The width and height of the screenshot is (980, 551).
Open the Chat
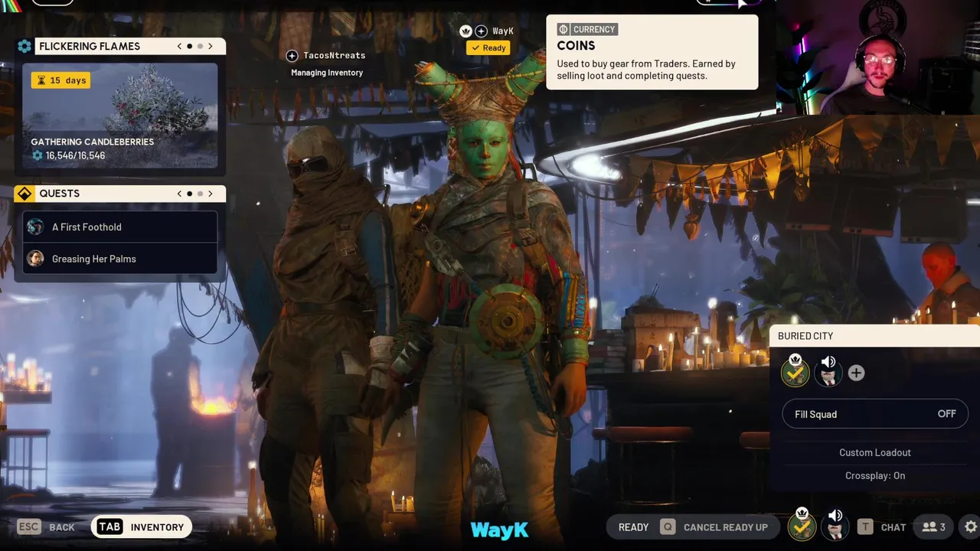tap(893, 527)
